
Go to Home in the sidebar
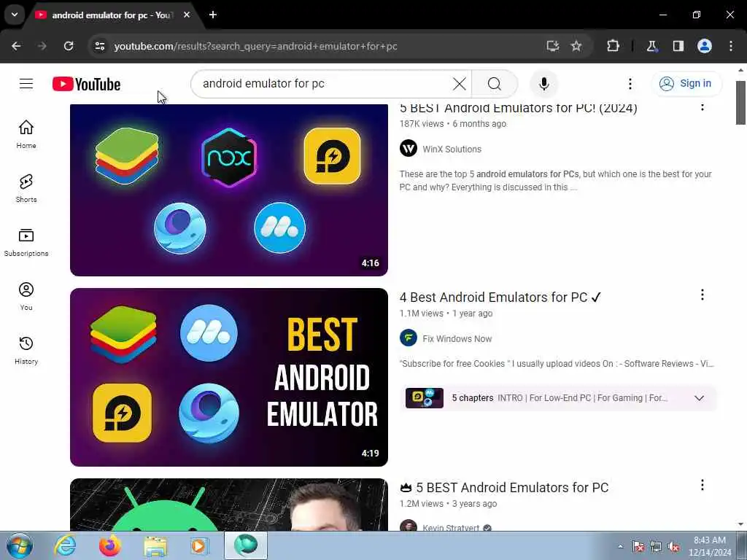[x=26, y=134]
